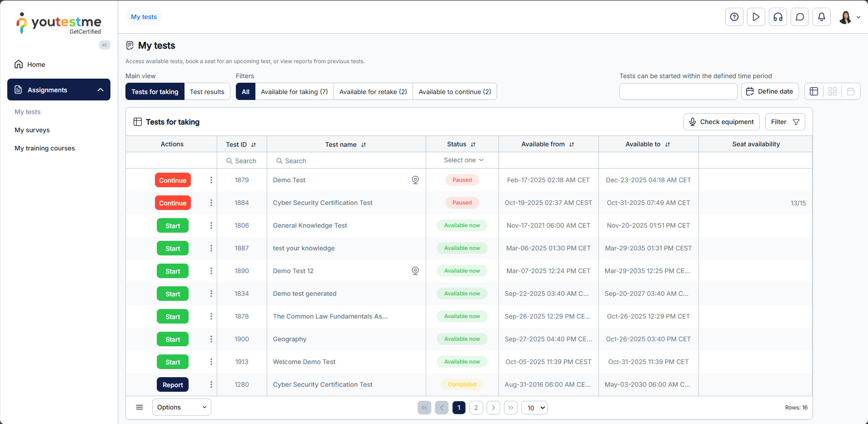
Task: Switch to grid card view
Action: click(x=832, y=91)
